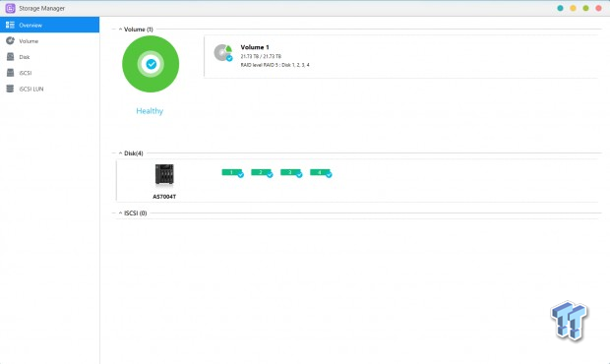Click the Overview sidebar icon
The image size is (610, 364).
[x=10, y=25]
